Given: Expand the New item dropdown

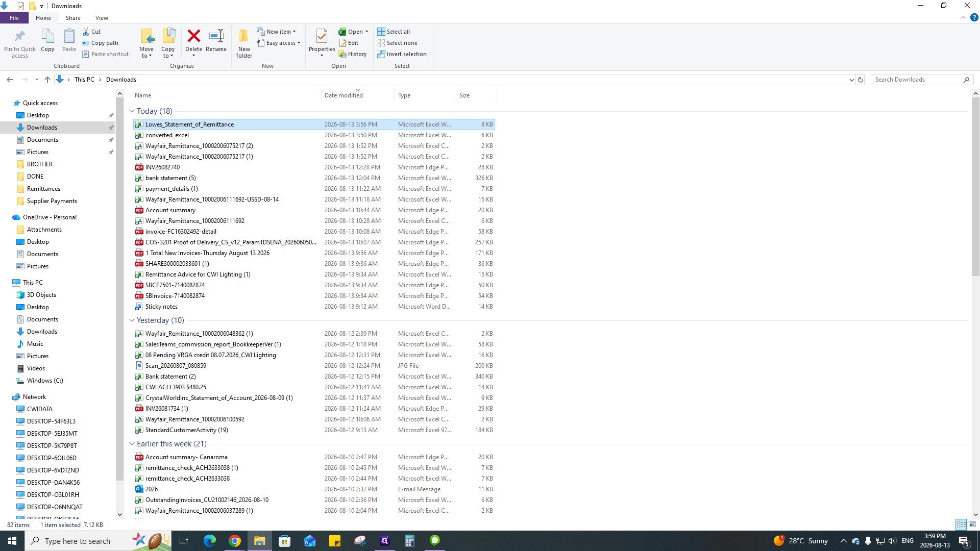Looking at the screenshot, I should click(276, 32).
